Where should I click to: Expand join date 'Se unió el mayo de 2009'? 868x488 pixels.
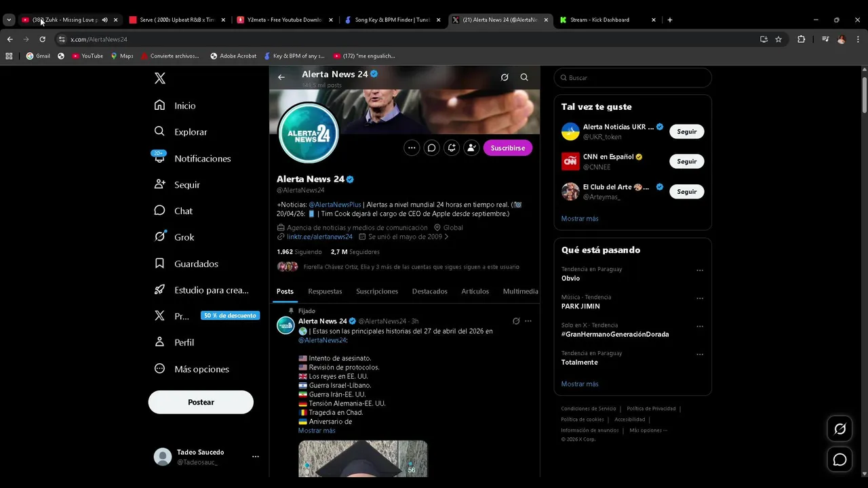click(x=403, y=237)
